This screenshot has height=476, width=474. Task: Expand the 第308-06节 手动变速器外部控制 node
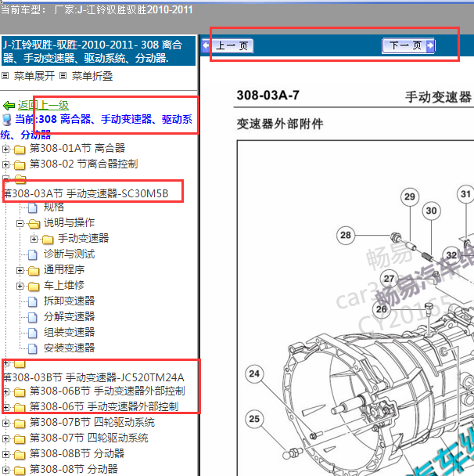[x=5, y=407]
